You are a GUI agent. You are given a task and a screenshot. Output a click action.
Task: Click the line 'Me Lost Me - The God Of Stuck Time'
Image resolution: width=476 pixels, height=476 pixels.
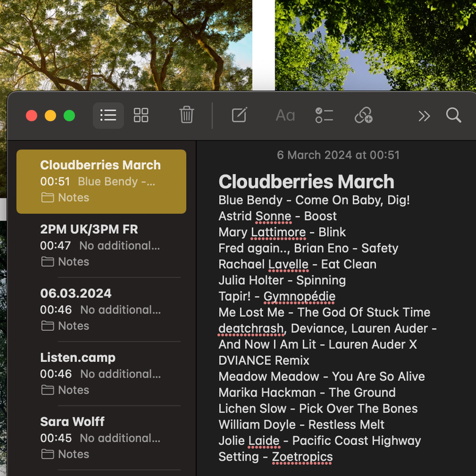324,312
